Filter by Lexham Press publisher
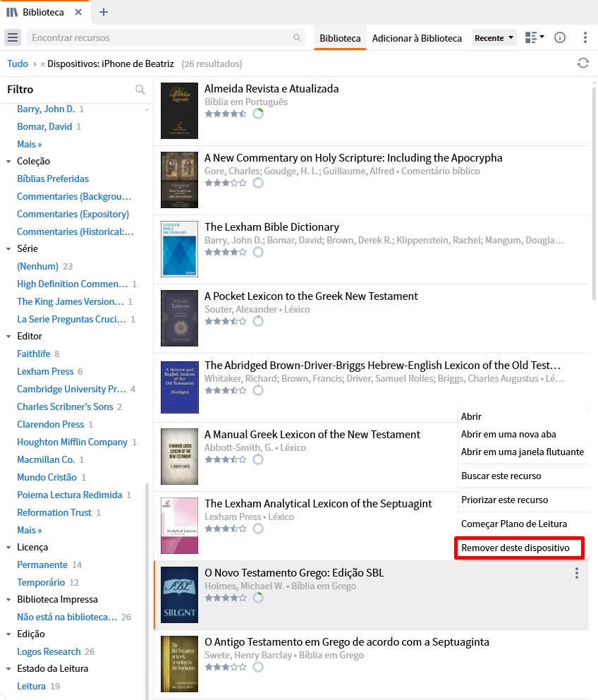598x700 pixels. (45, 371)
